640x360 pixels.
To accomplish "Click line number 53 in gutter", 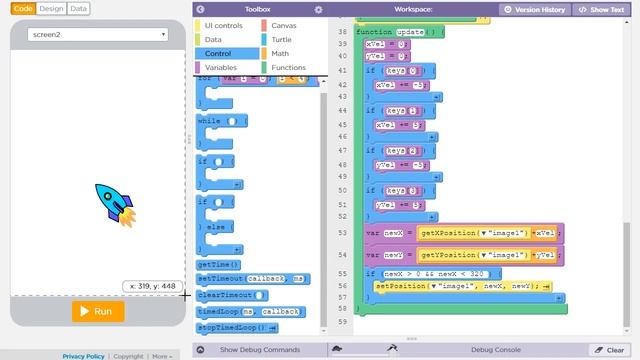I will 343,233.
